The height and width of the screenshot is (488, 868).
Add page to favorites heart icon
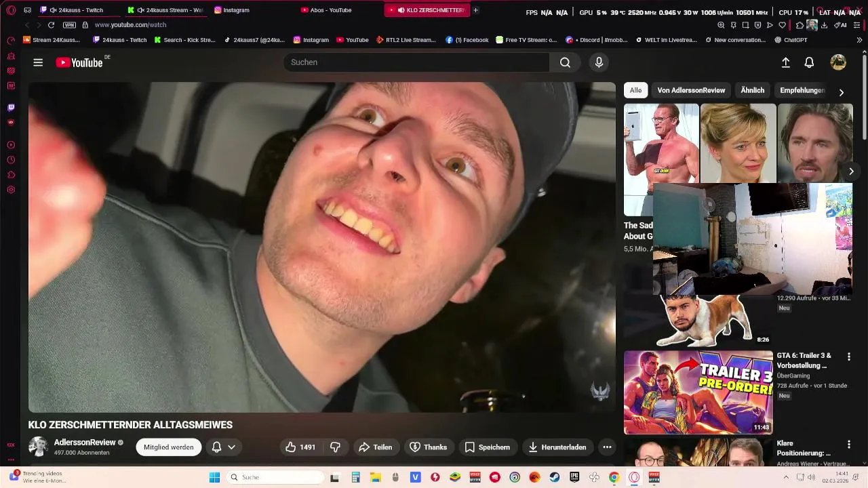(x=782, y=25)
